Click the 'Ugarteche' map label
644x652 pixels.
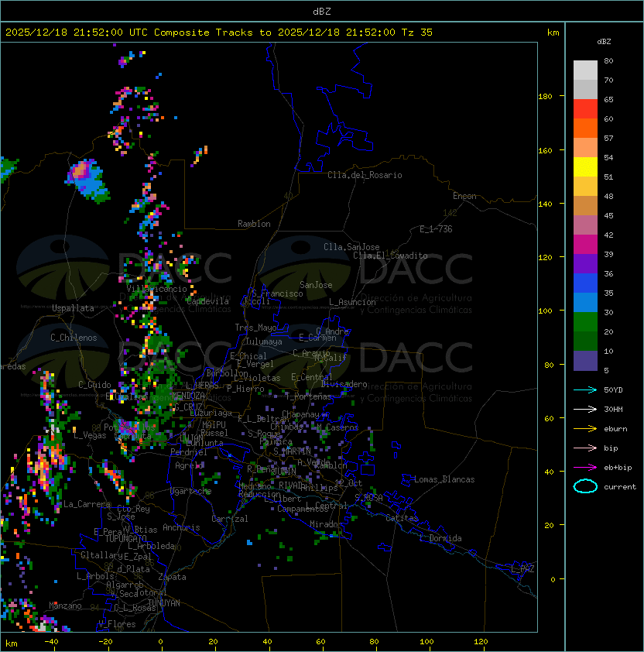(x=191, y=491)
